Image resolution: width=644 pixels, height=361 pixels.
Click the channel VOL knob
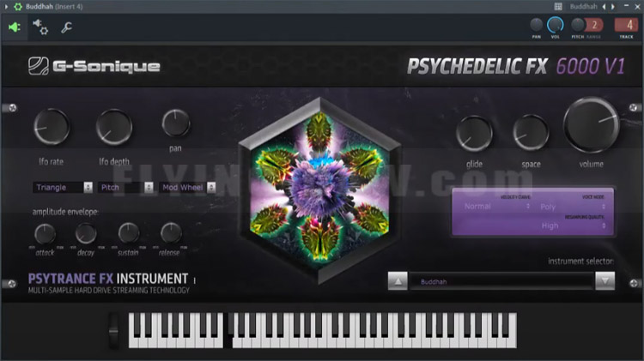(555, 25)
